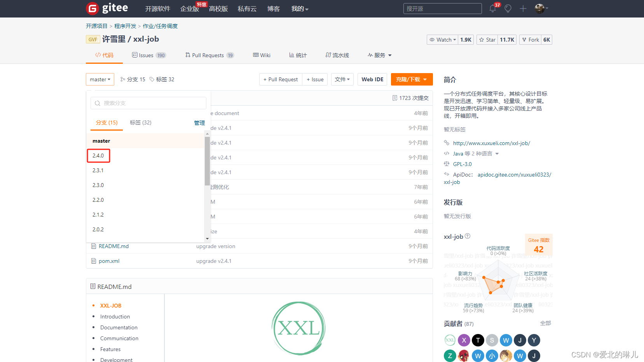Select the master branch entry

coord(145,141)
